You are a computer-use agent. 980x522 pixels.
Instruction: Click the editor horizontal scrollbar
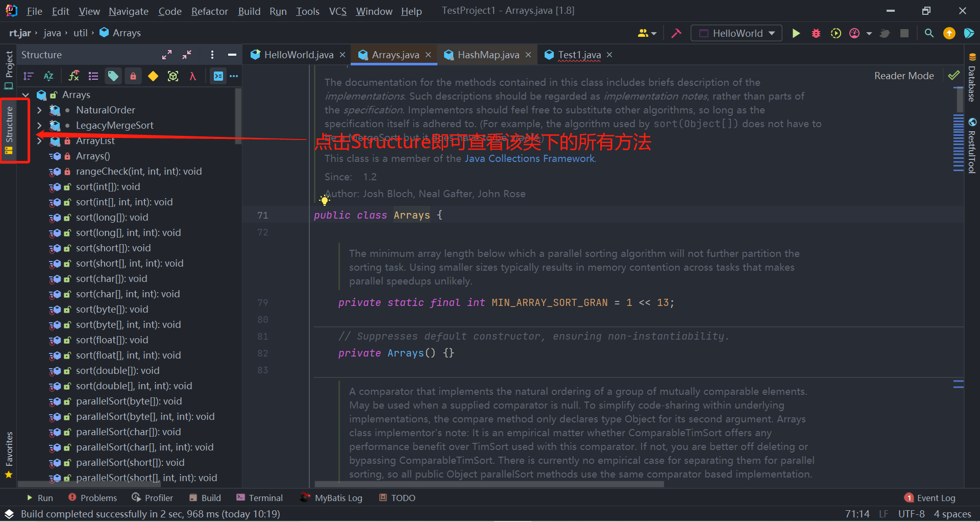point(489,484)
